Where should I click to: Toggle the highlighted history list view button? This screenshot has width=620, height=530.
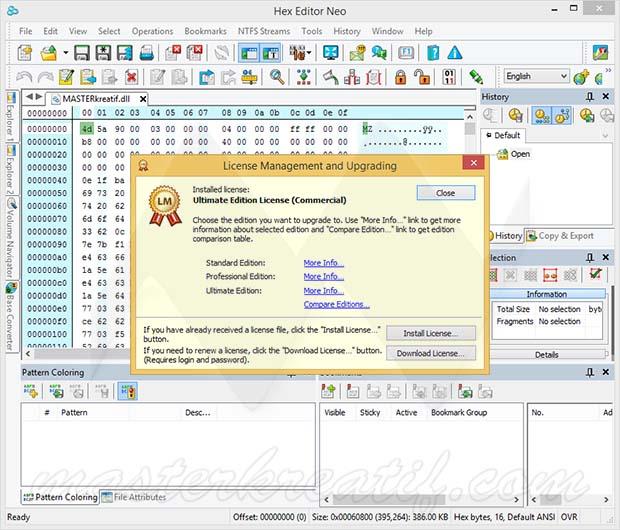[541, 115]
